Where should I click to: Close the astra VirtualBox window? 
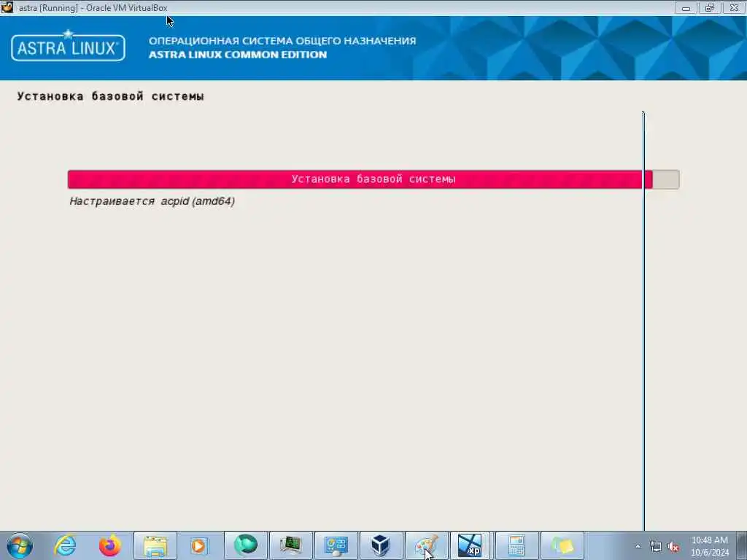(x=734, y=7)
